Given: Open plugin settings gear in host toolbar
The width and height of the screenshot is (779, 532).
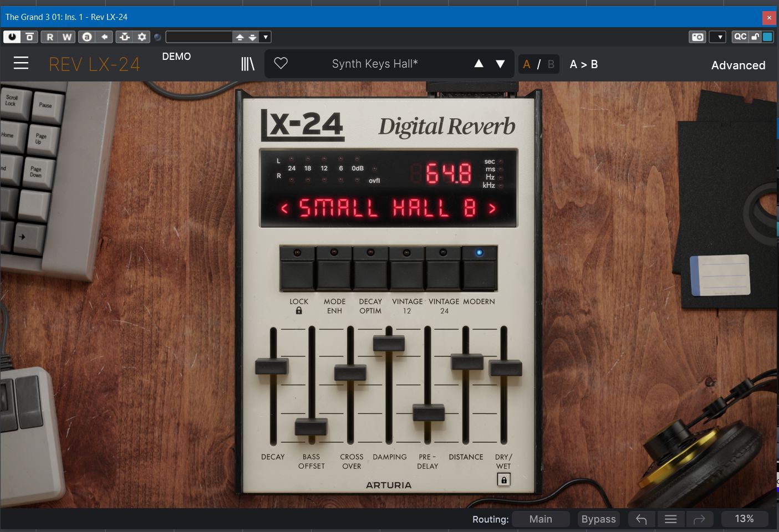Looking at the screenshot, I should [142, 37].
